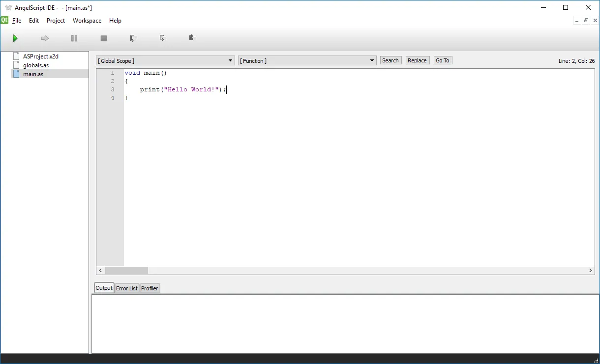Image resolution: width=600 pixels, height=364 pixels.
Task: Click the horizontal scrollbar thumb of the editor
Action: pos(126,271)
